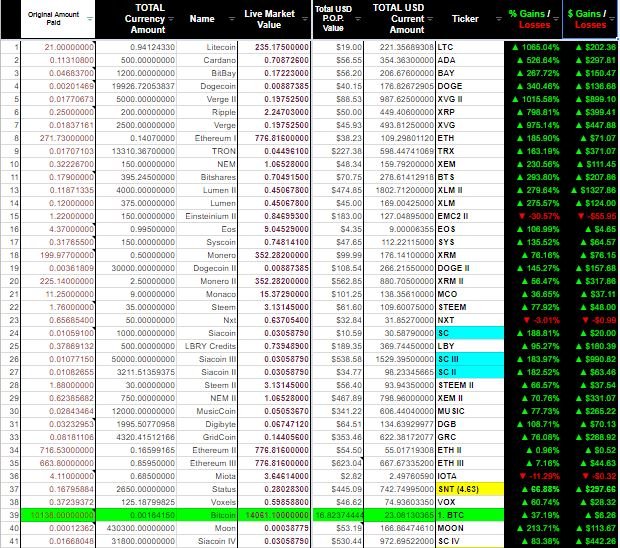Click the Bitshares name cell
Viewport: 620px width, 548px height.
(x=207, y=177)
